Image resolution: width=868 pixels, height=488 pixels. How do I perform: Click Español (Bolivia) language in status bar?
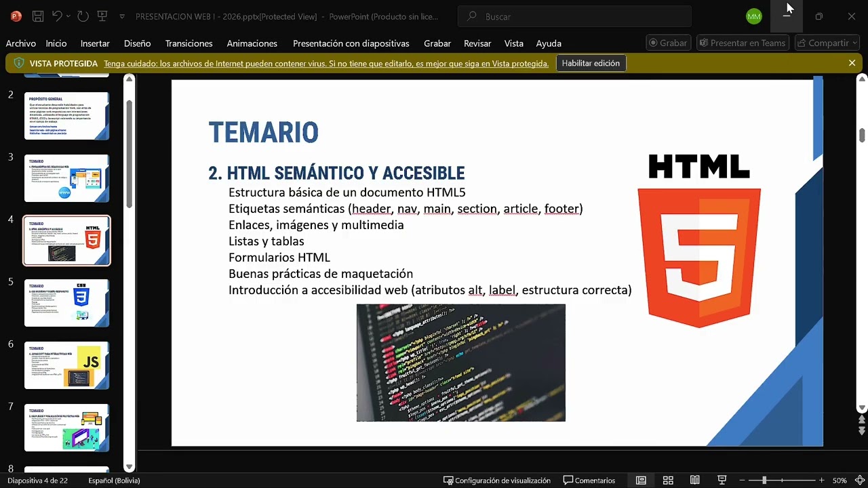114,481
